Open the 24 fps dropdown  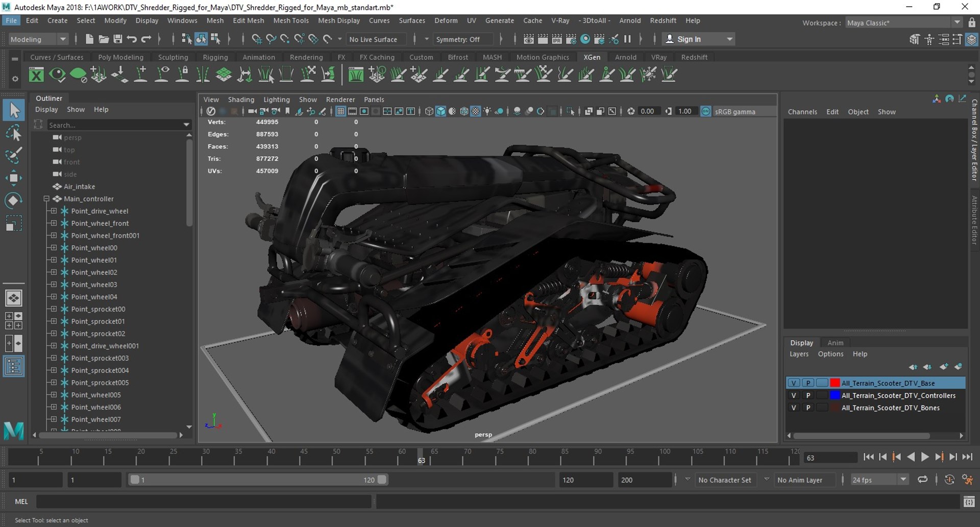879,480
